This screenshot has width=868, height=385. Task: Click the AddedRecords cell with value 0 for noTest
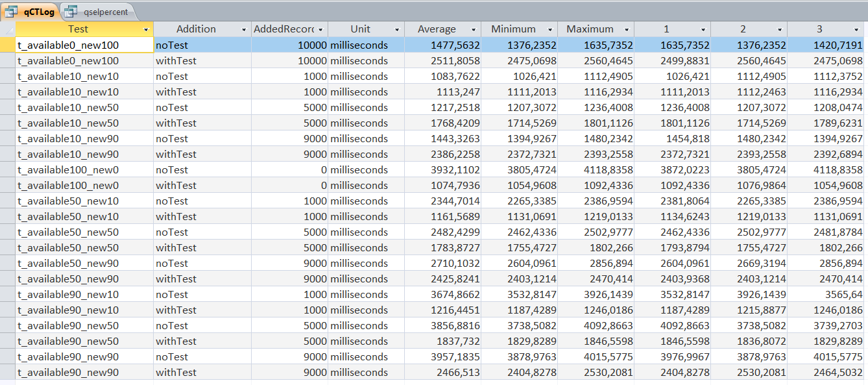pos(289,169)
